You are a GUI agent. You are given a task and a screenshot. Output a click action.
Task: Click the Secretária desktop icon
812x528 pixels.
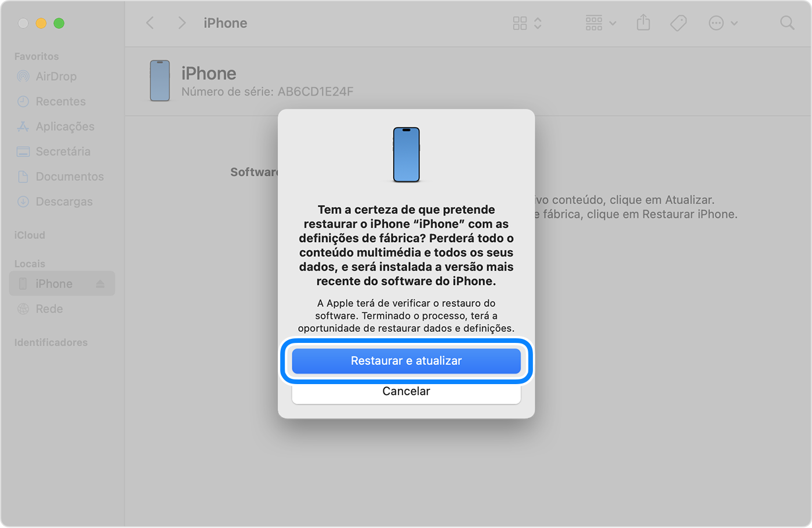point(23,152)
